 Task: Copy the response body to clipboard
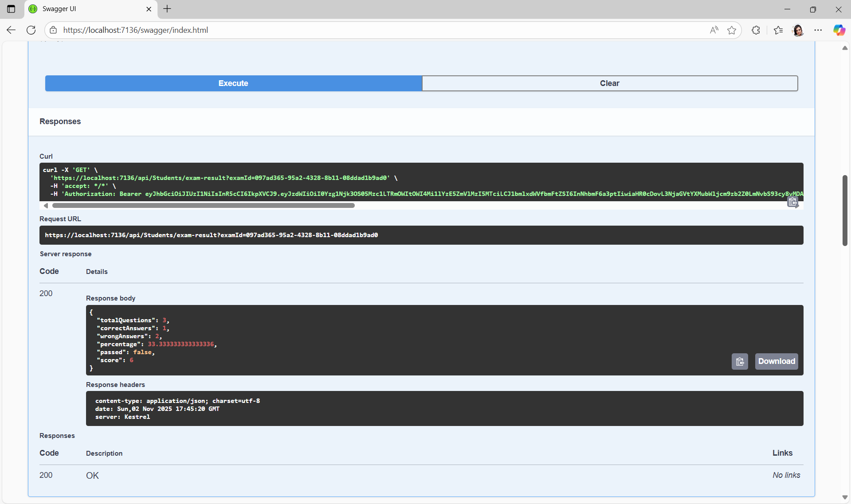click(x=740, y=362)
